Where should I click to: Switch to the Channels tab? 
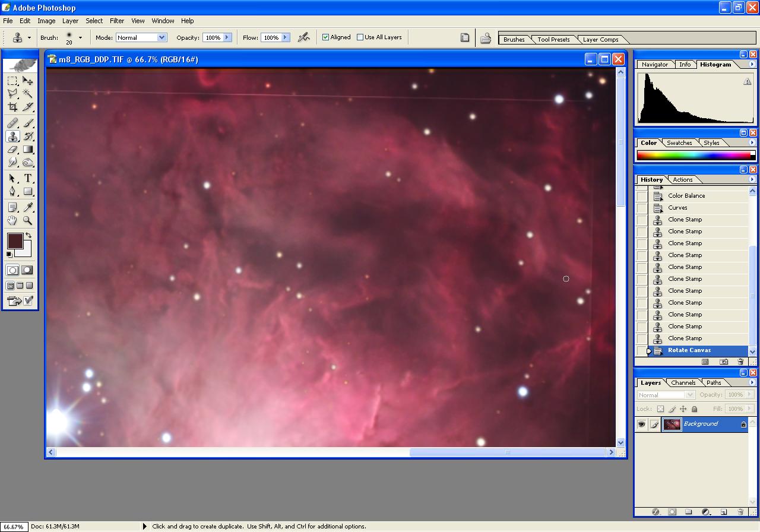[683, 382]
